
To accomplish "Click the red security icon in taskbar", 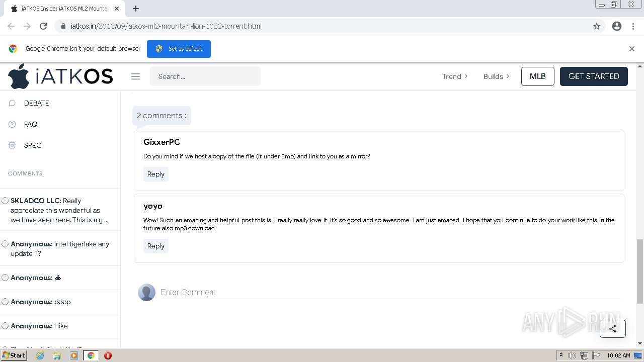I will pos(108,355).
